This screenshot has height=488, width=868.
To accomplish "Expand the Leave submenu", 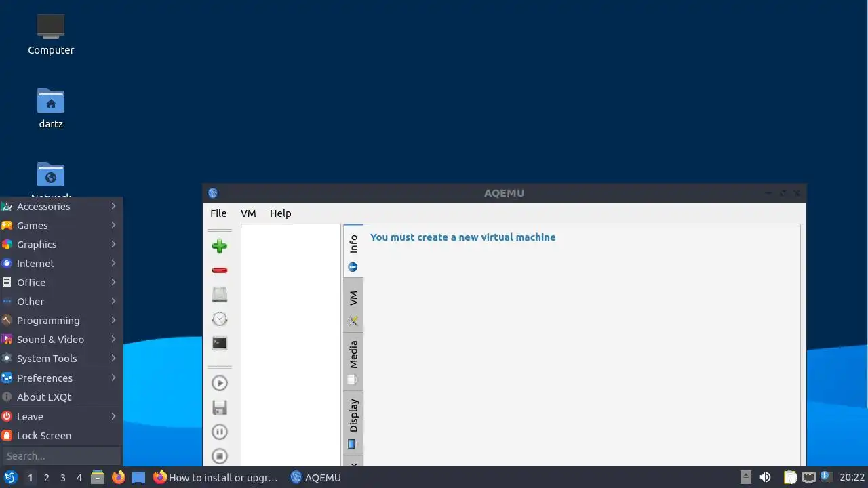I will click(61, 417).
